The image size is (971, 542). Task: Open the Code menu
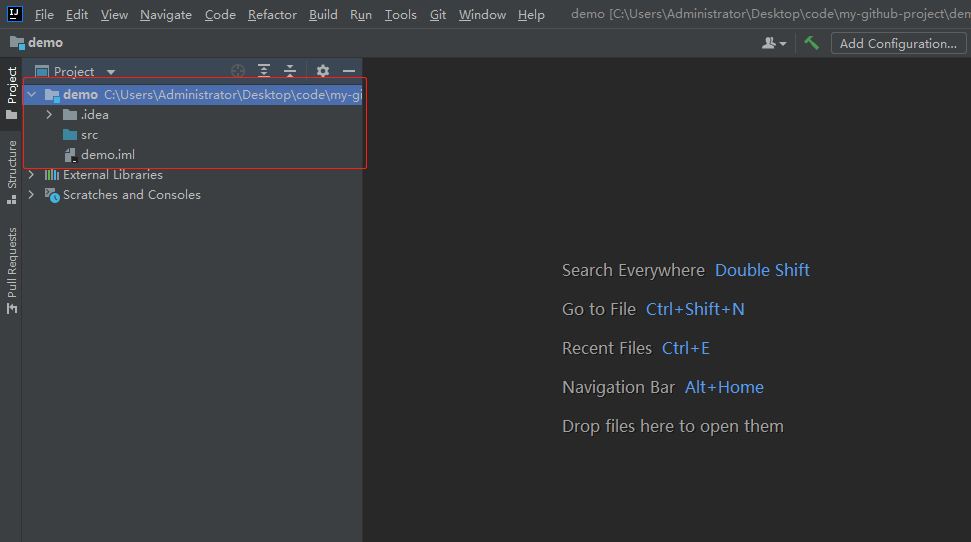(x=220, y=14)
